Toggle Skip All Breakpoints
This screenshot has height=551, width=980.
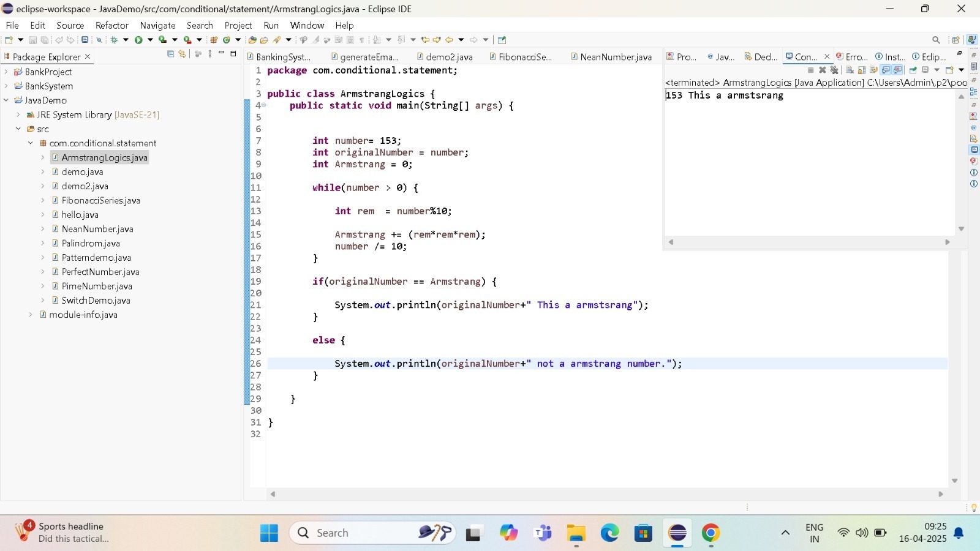(99, 40)
